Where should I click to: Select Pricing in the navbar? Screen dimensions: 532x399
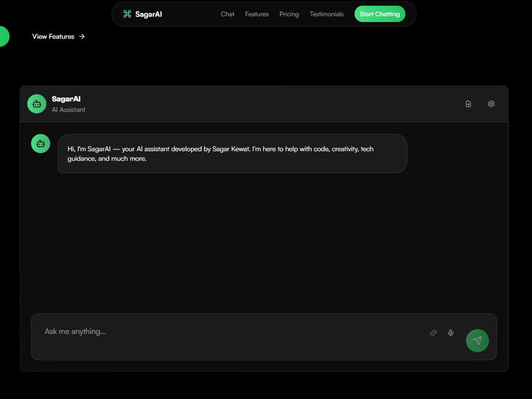click(x=289, y=14)
